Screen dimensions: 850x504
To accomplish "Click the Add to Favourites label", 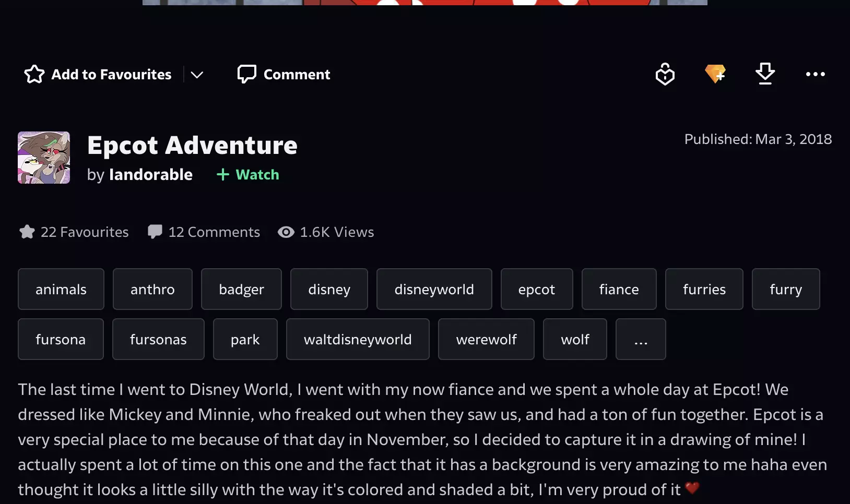I will 111,75.
